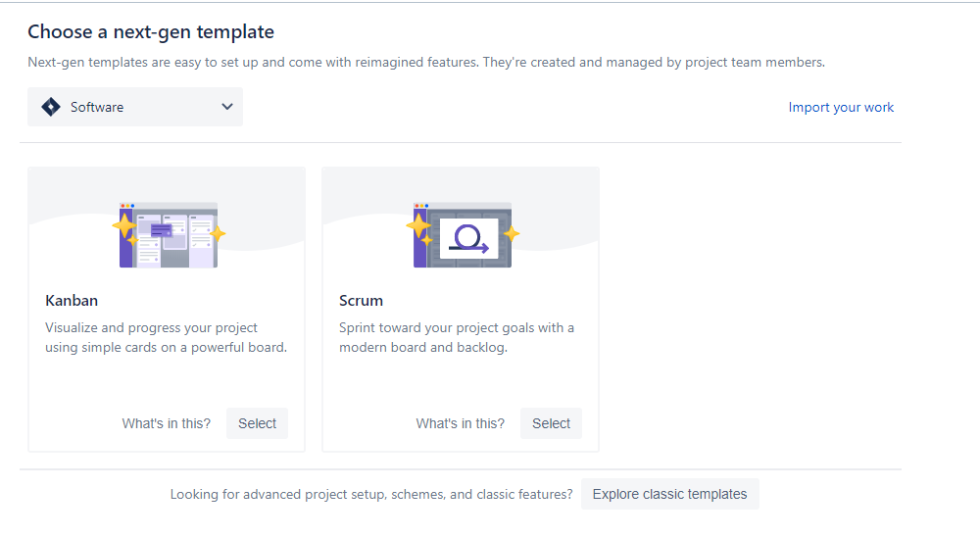Click the Choose a next-gen template heading
This screenshot has width=980, height=537.
tap(151, 32)
